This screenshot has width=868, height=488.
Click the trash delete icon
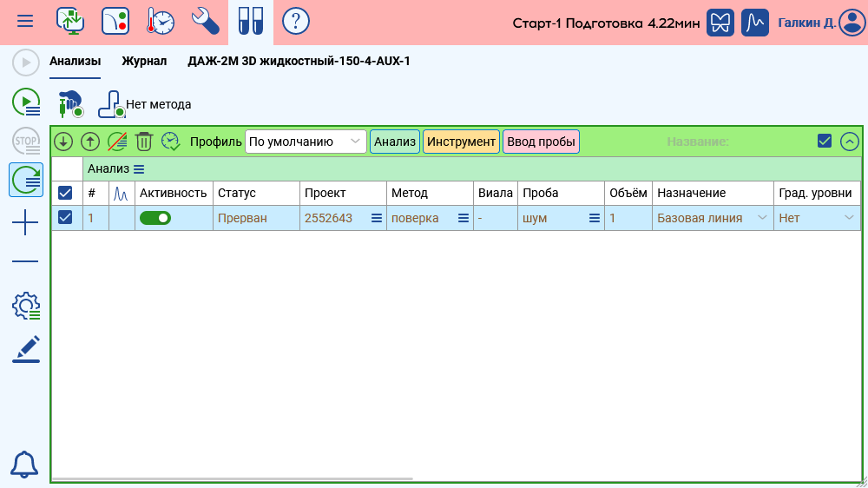coord(144,142)
